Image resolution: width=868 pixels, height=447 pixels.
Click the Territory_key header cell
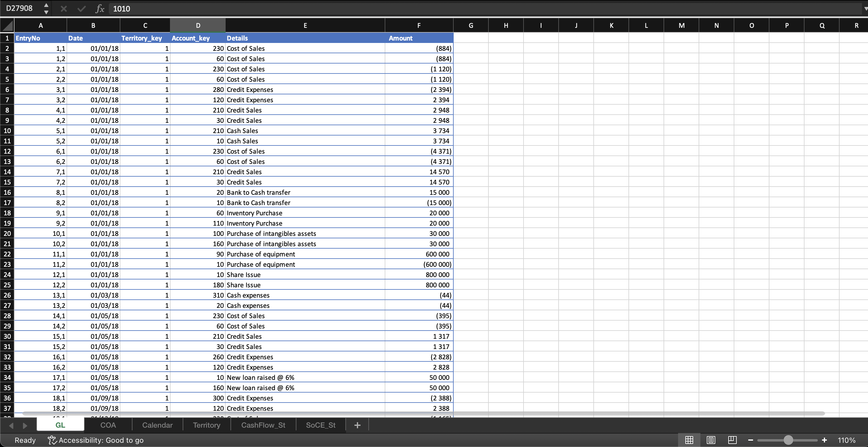(145, 38)
